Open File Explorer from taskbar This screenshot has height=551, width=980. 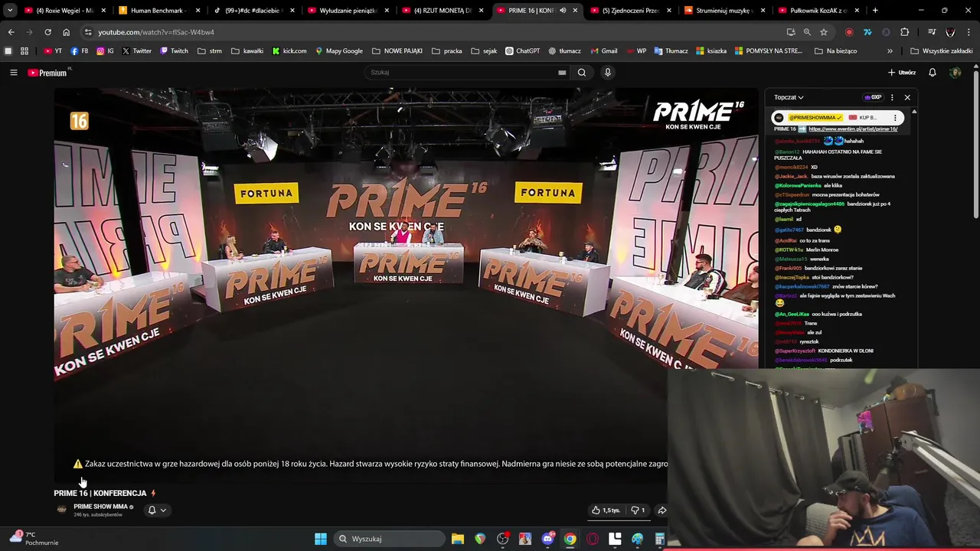click(458, 539)
